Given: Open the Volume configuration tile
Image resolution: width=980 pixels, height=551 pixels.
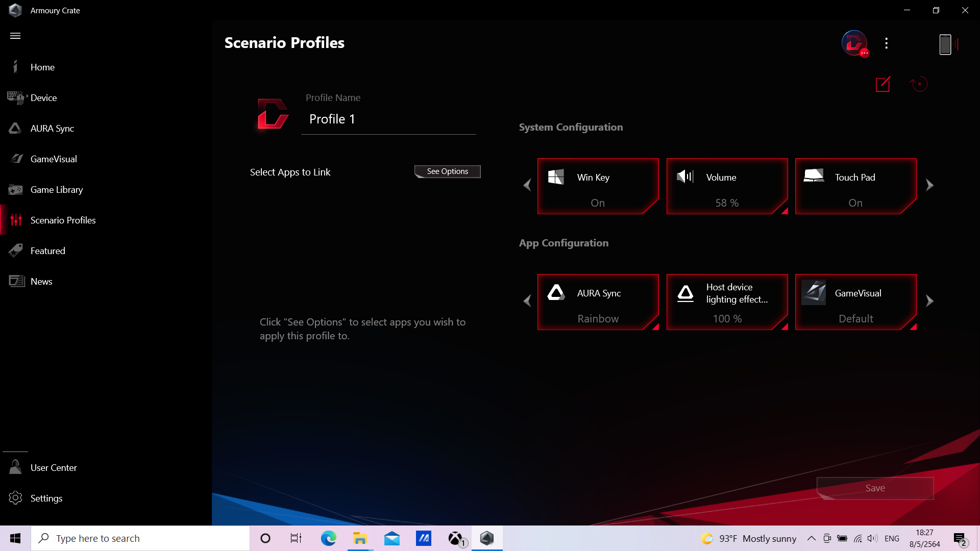Looking at the screenshot, I should click(x=727, y=186).
